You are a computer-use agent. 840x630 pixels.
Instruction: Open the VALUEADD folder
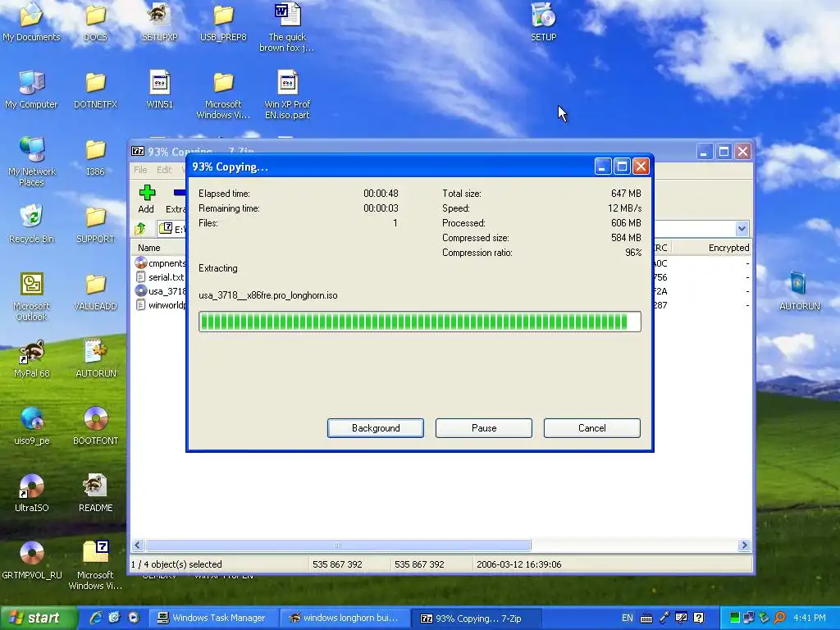coord(95,291)
